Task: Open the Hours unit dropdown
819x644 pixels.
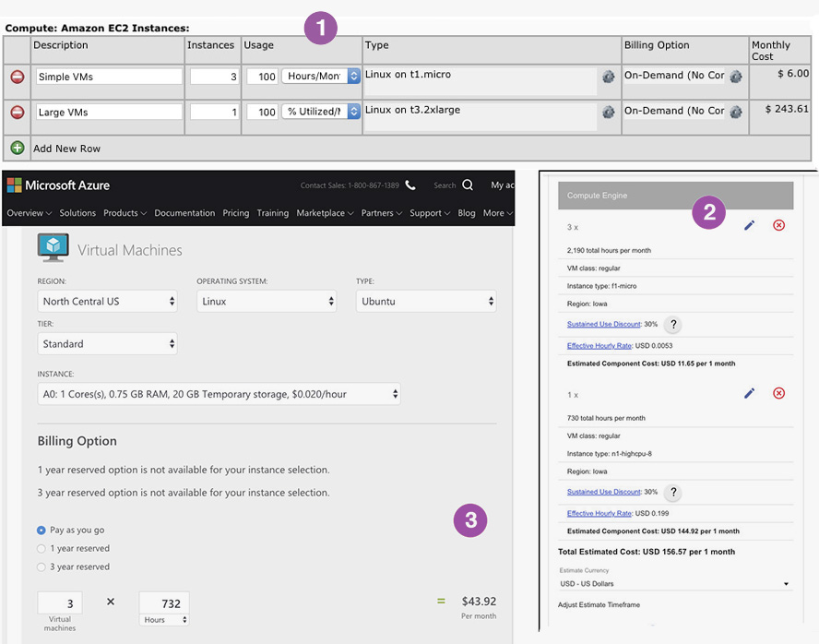Action: coord(164,619)
